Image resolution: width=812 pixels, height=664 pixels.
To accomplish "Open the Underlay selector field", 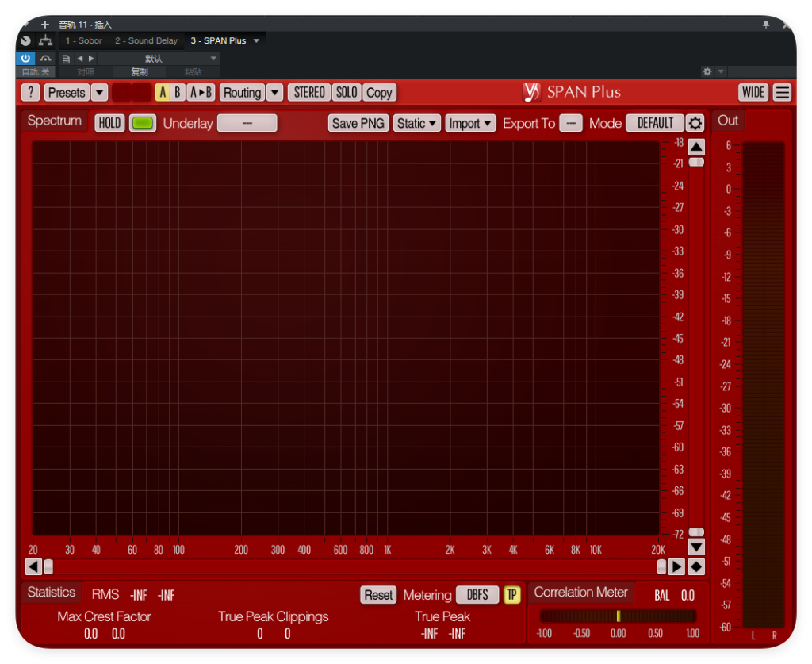I will coord(247,123).
